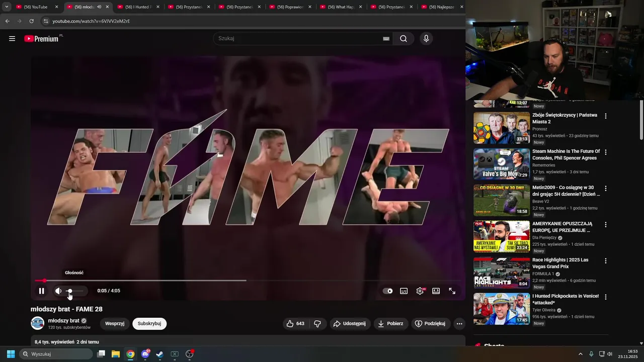644x362 pixels.
Task: Click the Podziękuj thanks button
Action: click(x=430, y=323)
